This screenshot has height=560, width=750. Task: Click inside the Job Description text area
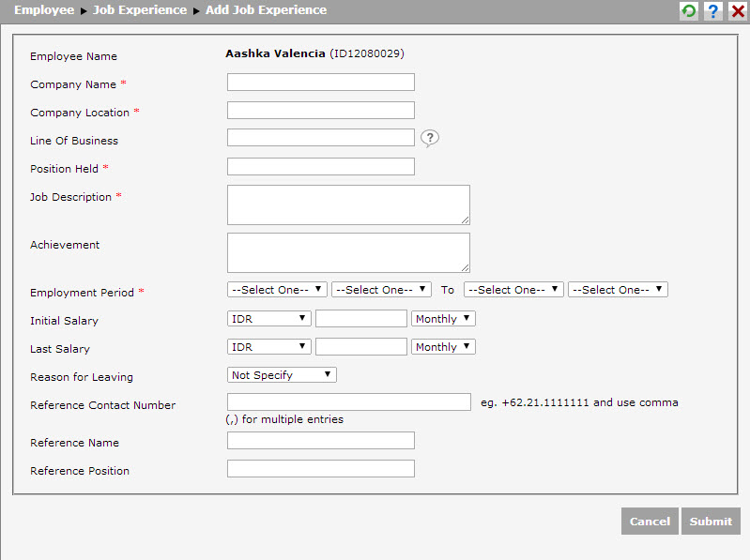tap(347, 204)
